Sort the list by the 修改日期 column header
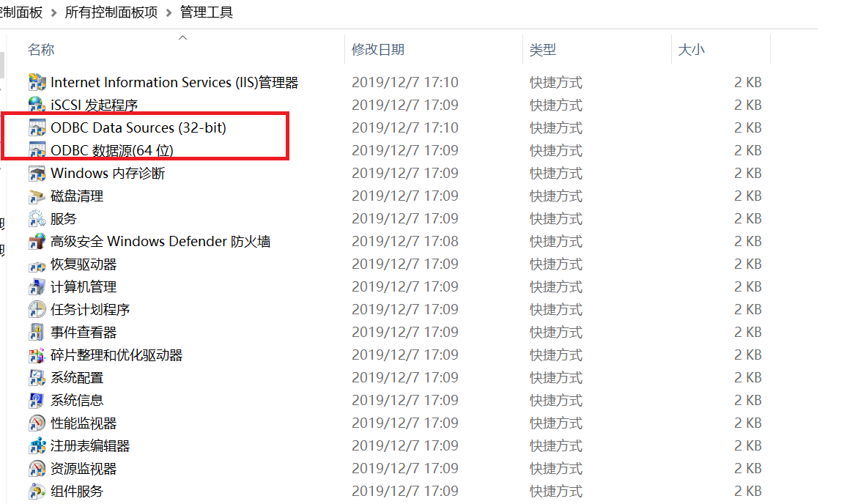The image size is (844, 504). [378, 50]
